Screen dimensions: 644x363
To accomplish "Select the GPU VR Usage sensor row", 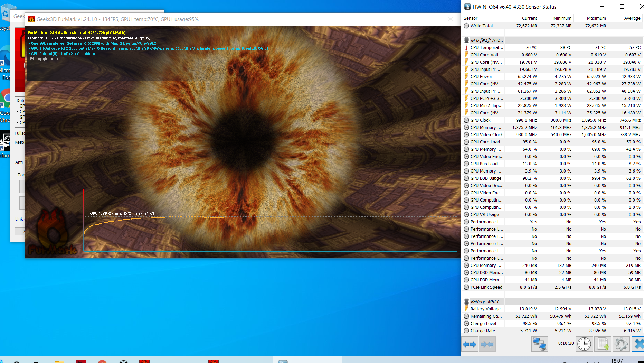I will click(552, 215).
